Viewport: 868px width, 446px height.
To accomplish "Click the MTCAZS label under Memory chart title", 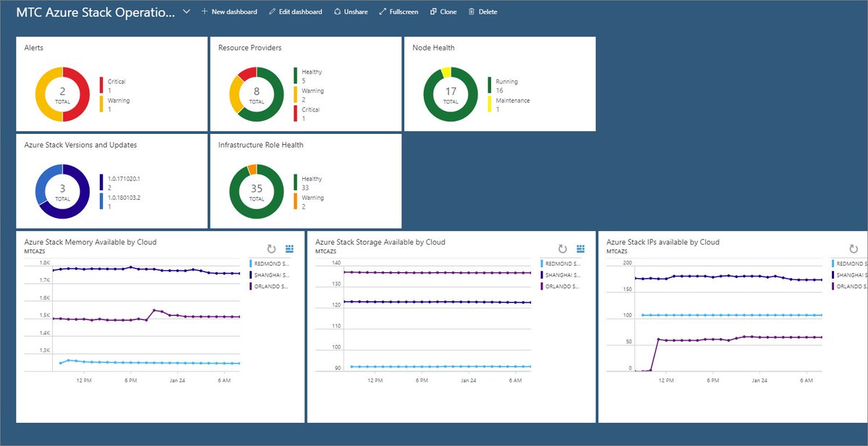I will [35, 251].
